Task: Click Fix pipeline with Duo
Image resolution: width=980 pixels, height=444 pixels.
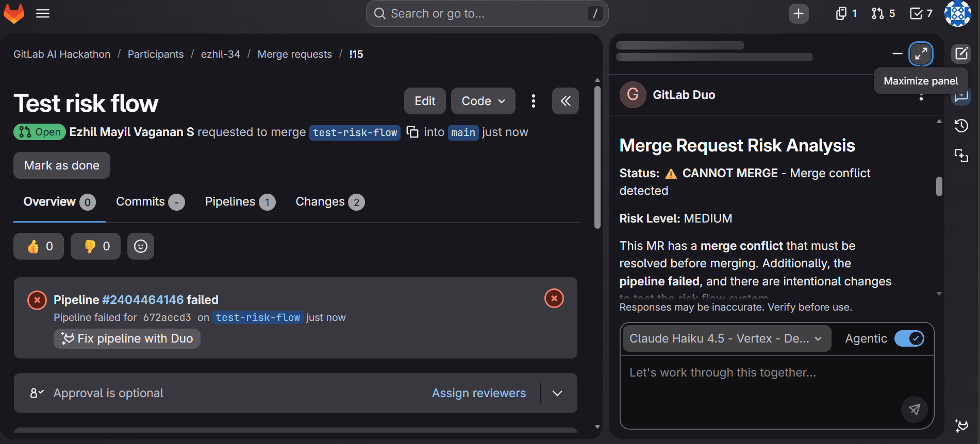Action: 127,338
